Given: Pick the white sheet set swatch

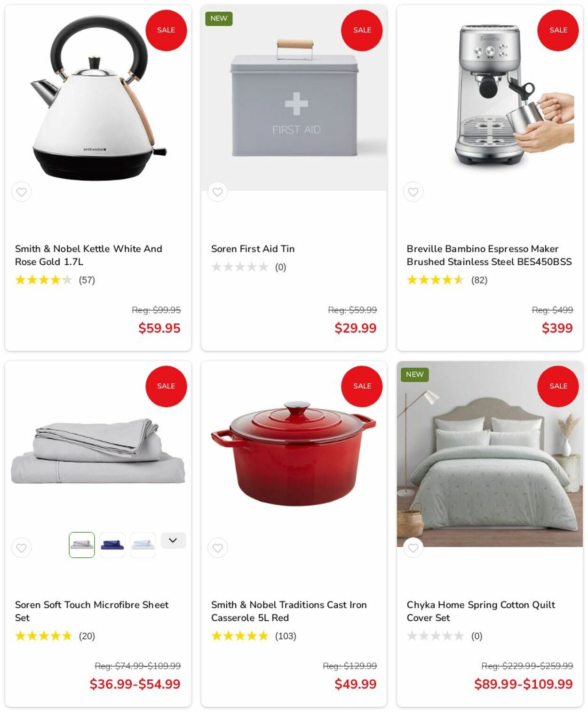Looking at the screenshot, I should (143, 545).
